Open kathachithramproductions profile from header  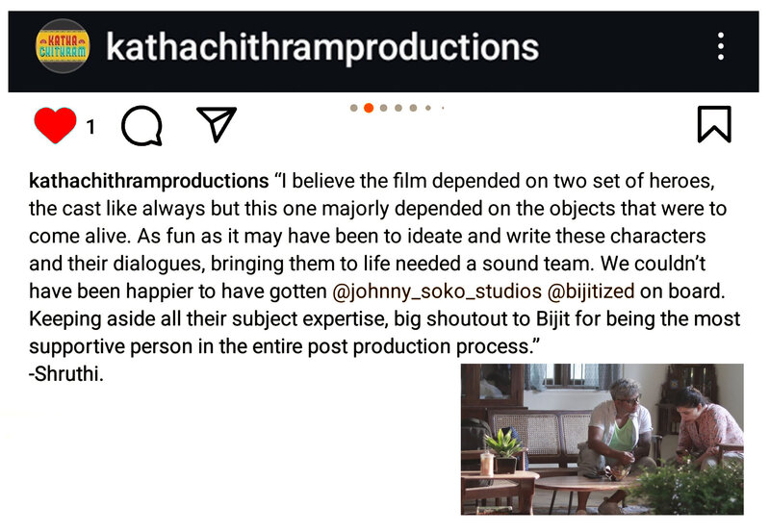tap(322, 47)
